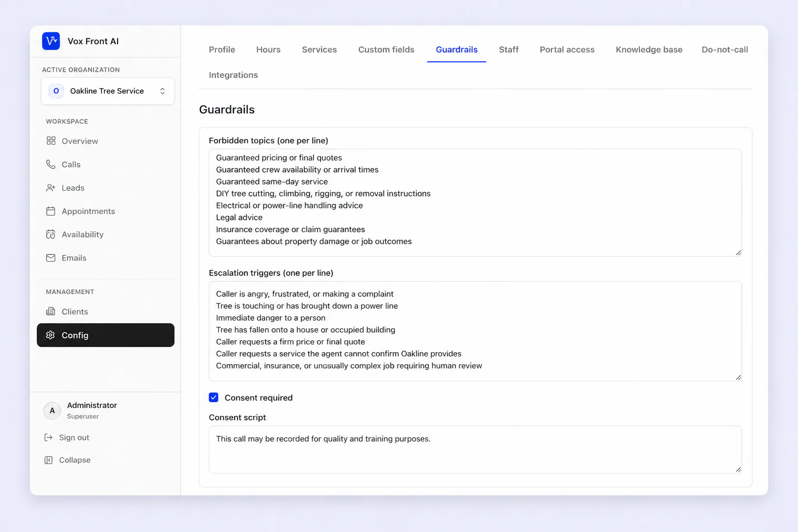Click inside the Consent script text area
The width and height of the screenshot is (798, 532).
click(475, 449)
